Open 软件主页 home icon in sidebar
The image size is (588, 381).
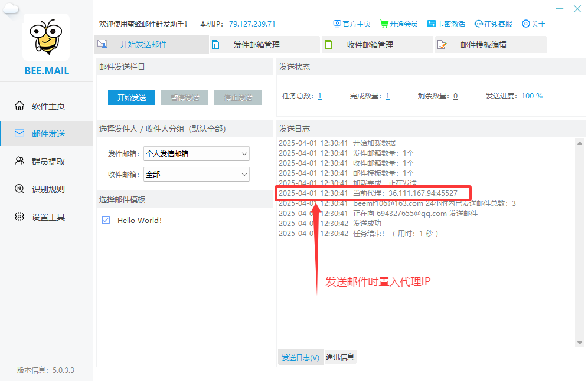click(19, 106)
